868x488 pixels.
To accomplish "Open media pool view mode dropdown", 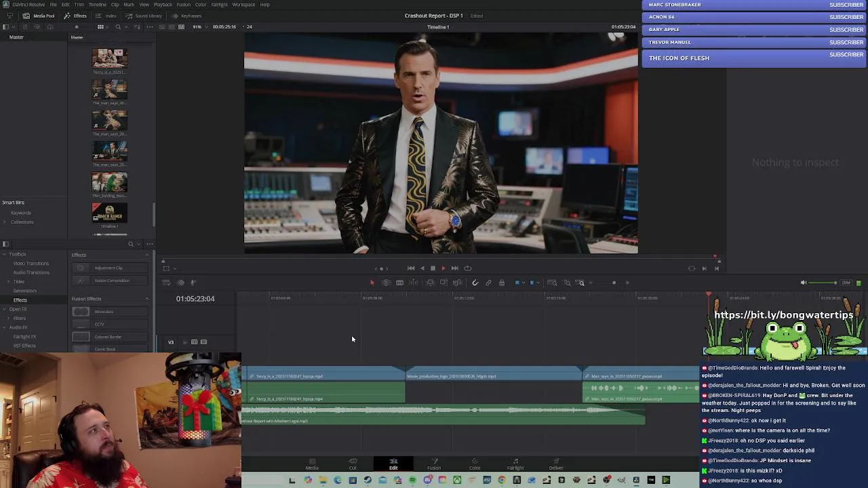I will [102, 27].
